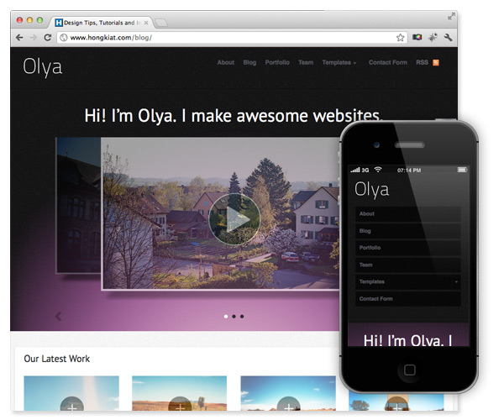Play the video in the slider
This screenshot has width=504, height=420.
point(234,219)
